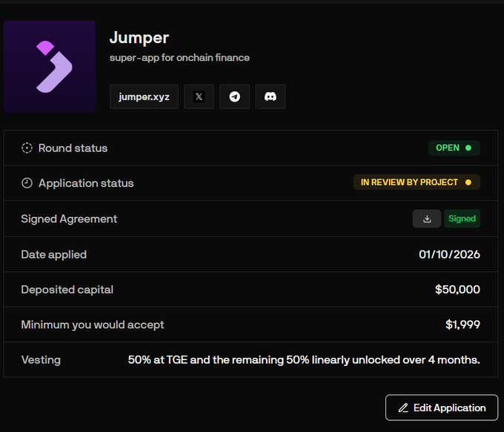Click the date applied value 01/10/2026
Viewport: 504px width, 432px height.
tap(449, 255)
